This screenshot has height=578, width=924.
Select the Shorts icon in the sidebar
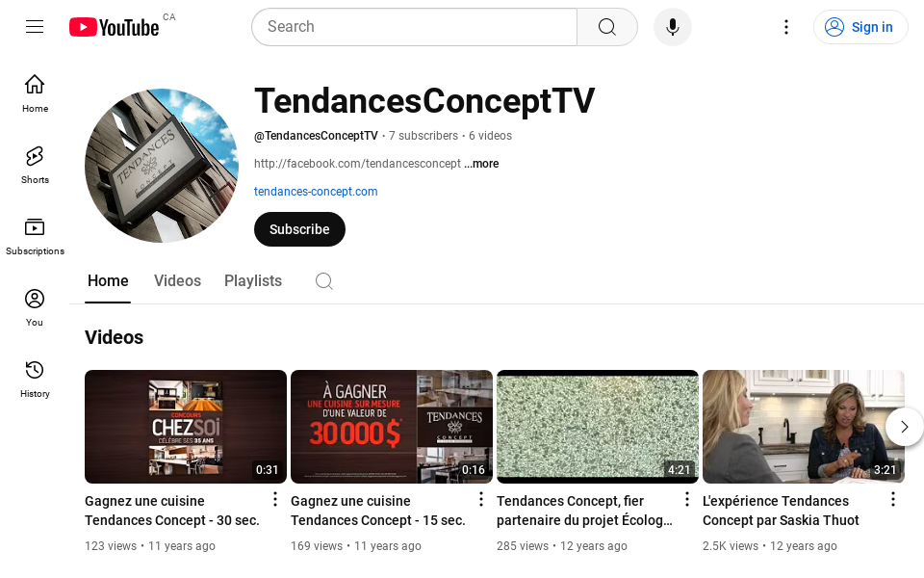tap(35, 163)
